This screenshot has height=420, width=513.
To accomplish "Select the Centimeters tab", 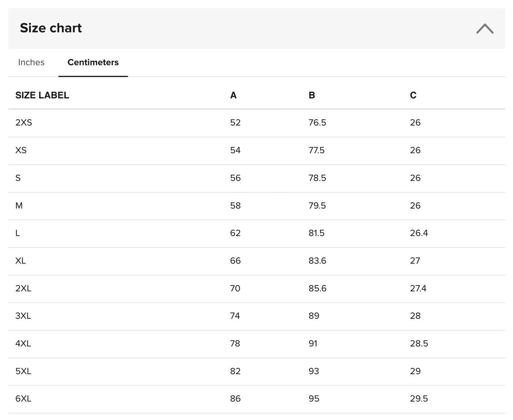I will coord(93,63).
